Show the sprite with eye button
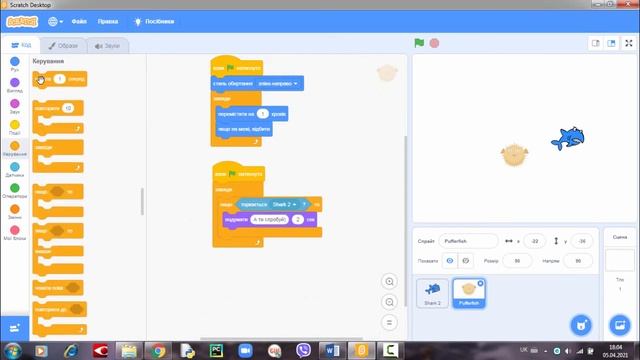The width and height of the screenshot is (640, 360). click(450, 261)
